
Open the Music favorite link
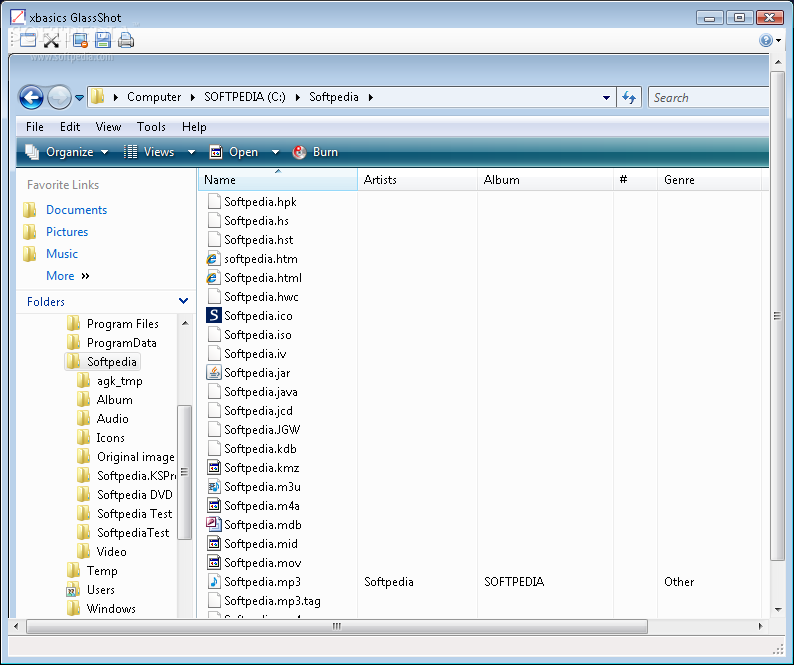[x=62, y=254]
